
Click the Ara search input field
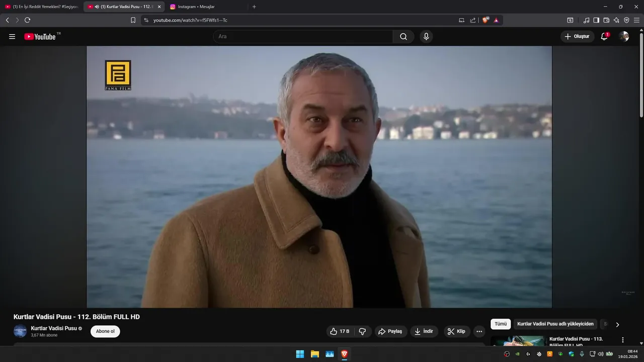click(303, 37)
